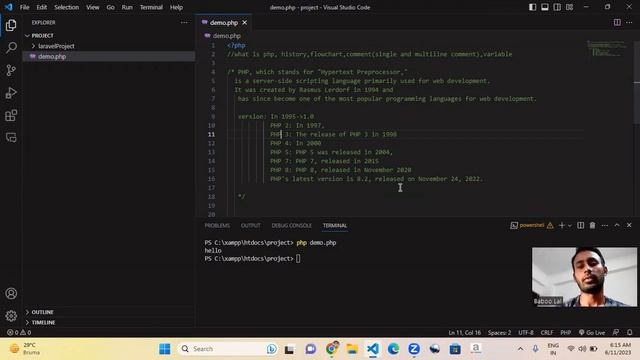
Task: Select demo.php in the Explorer tree
Action: (x=109, y=56)
